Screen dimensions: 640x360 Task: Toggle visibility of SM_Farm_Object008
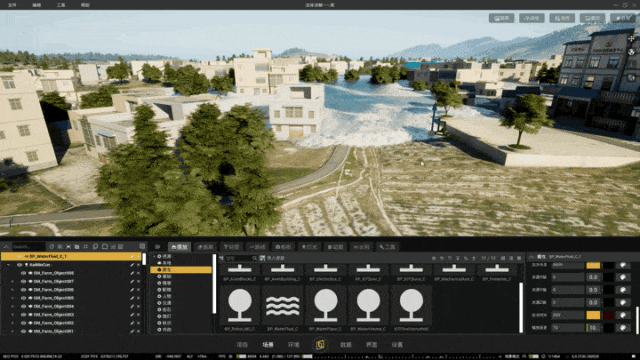tap(23, 273)
